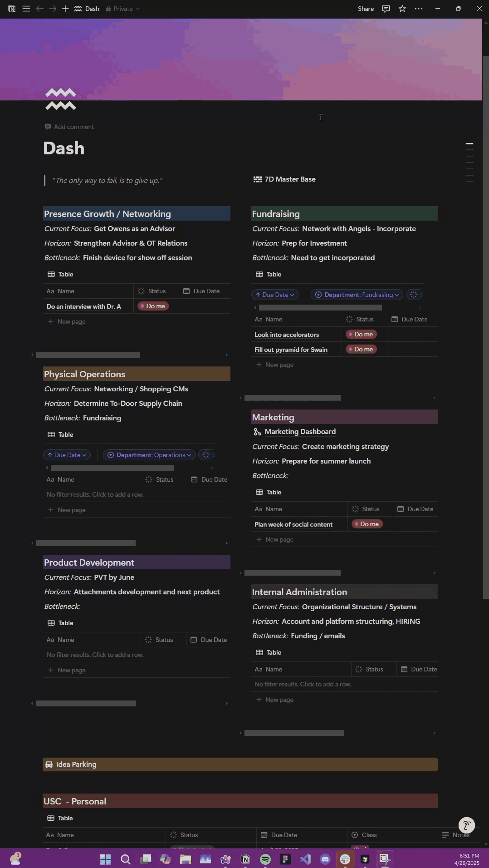Open the 7D Master Base link
489x868 pixels.
pyautogui.click(x=290, y=179)
